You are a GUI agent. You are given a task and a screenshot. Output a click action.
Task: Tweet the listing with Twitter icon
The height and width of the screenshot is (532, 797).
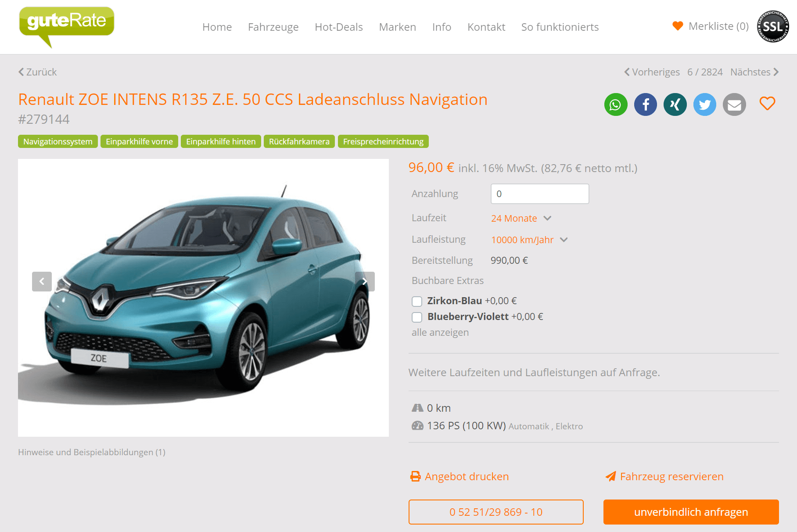coord(705,104)
